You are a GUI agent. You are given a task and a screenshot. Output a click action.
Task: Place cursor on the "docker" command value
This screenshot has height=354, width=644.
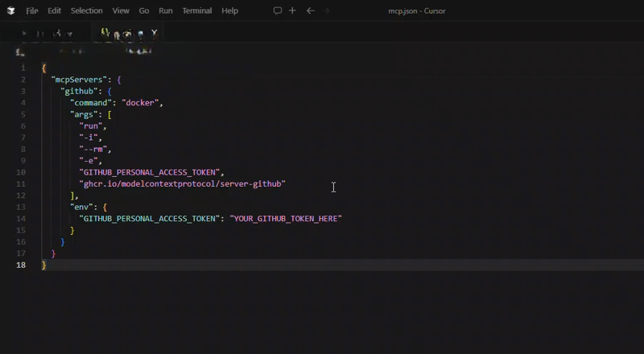point(142,103)
